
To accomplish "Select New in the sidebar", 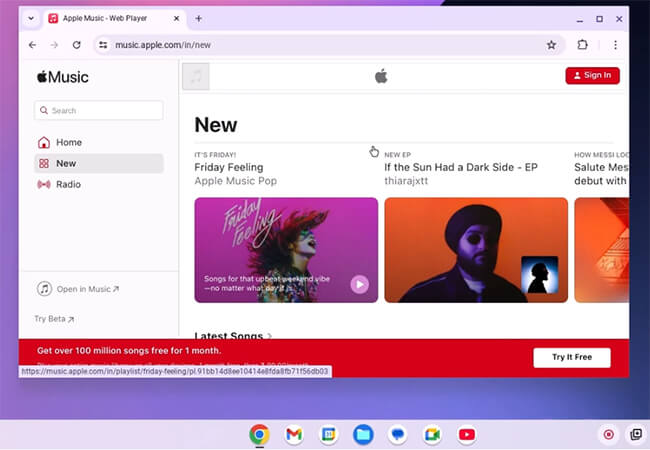I will click(99, 163).
